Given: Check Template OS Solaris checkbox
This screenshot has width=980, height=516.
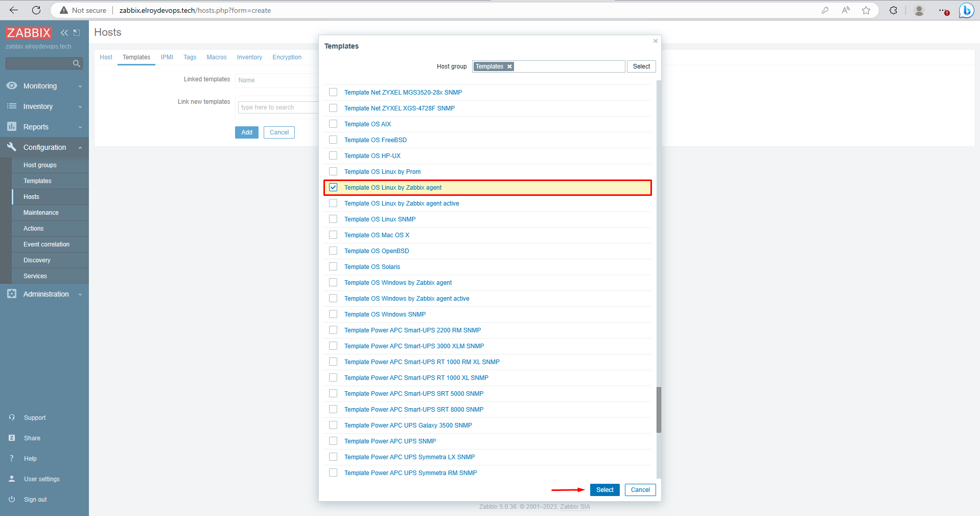Looking at the screenshot, I should (x=333, y=266).
